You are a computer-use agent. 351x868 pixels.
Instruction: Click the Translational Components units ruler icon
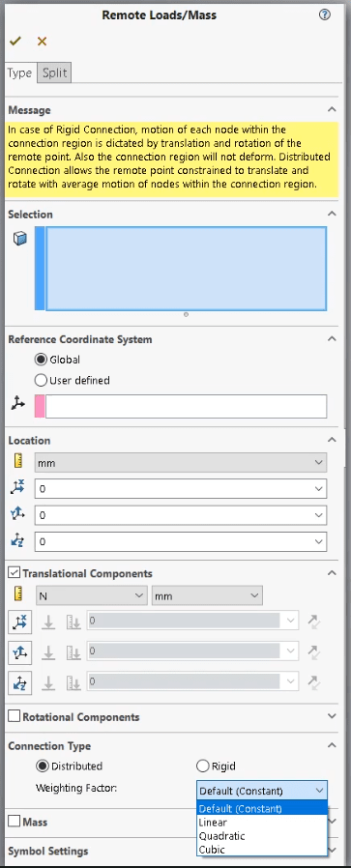coord(17,595)
